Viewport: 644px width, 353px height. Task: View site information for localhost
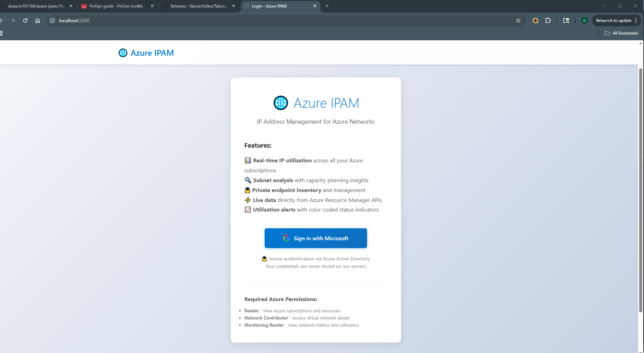pos(52,21)
